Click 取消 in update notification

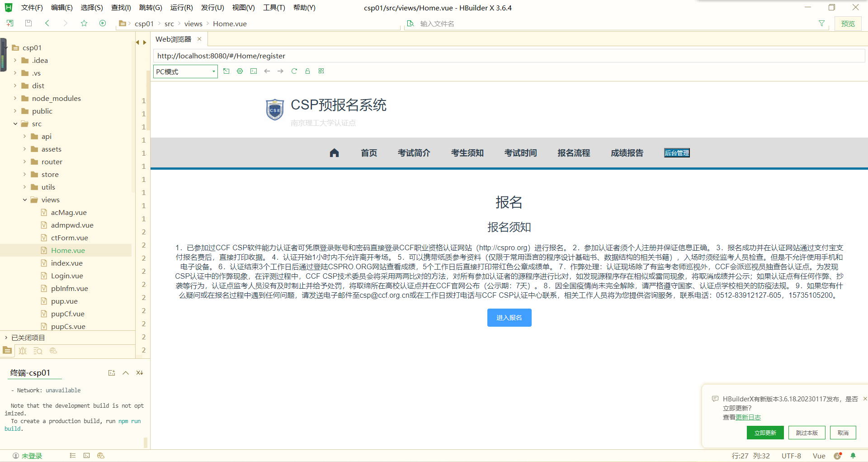click(843, 433)
